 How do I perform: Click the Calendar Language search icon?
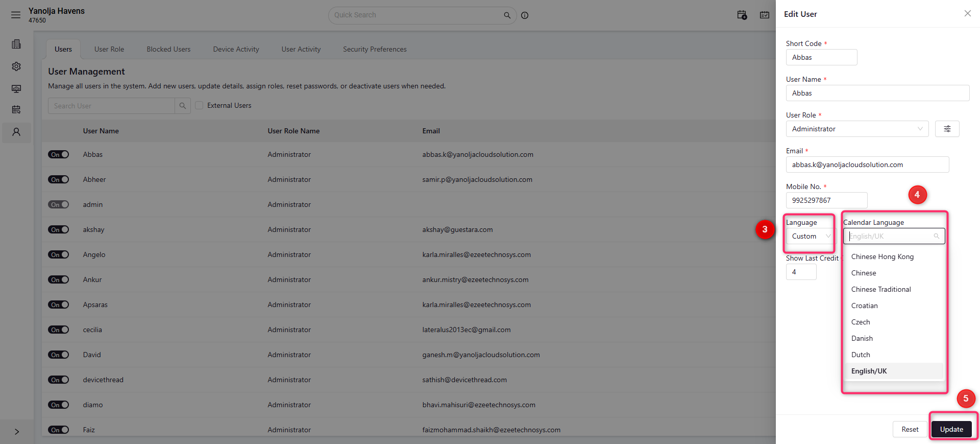coord(937,236)
